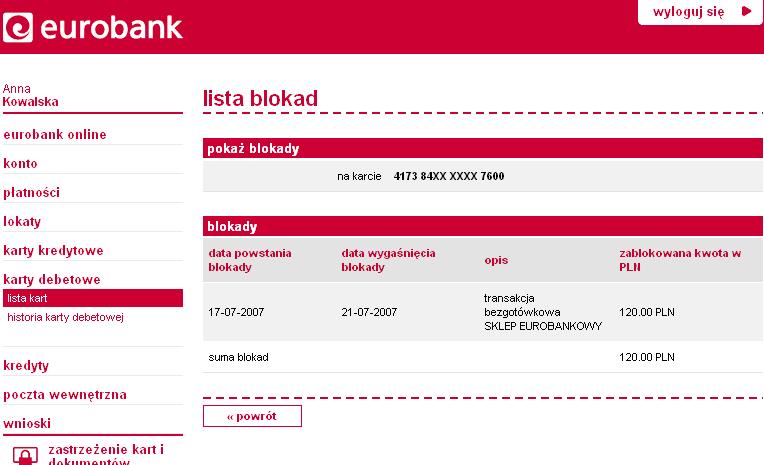
Task: Open the kredyty menu section
Action: pos(26,366)
